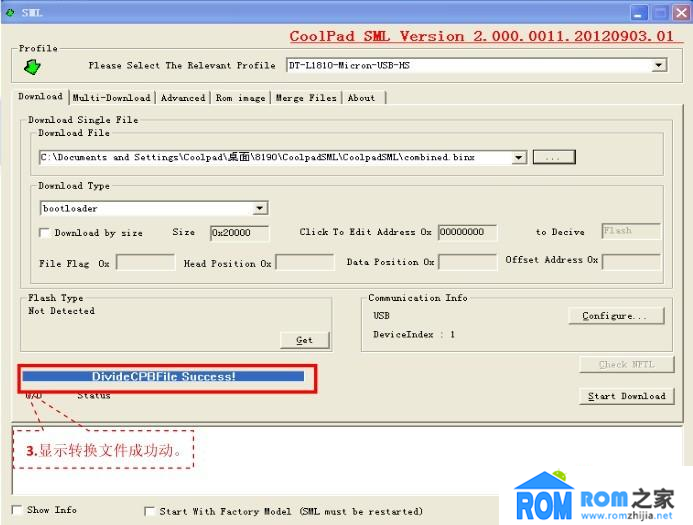The image size is (693, 525).
Task: Open the Configure... communication button
Action: point(616,316)
